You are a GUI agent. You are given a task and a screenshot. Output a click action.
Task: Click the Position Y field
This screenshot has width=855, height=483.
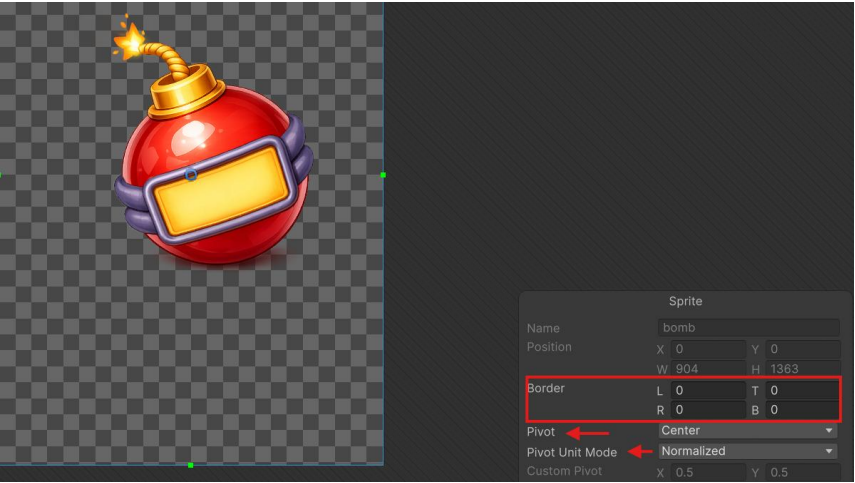pyautogui.click(x=802, y=349)
